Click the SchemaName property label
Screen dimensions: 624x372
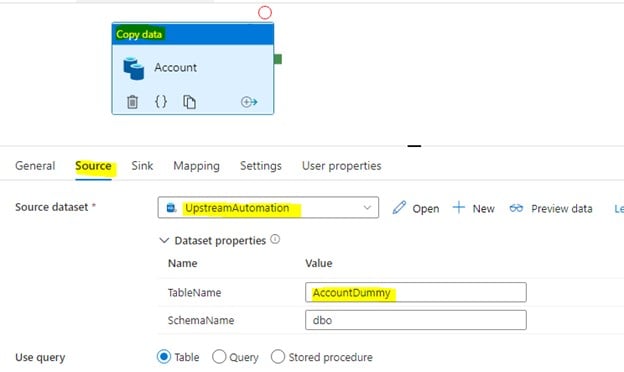[x=201, y=320]
